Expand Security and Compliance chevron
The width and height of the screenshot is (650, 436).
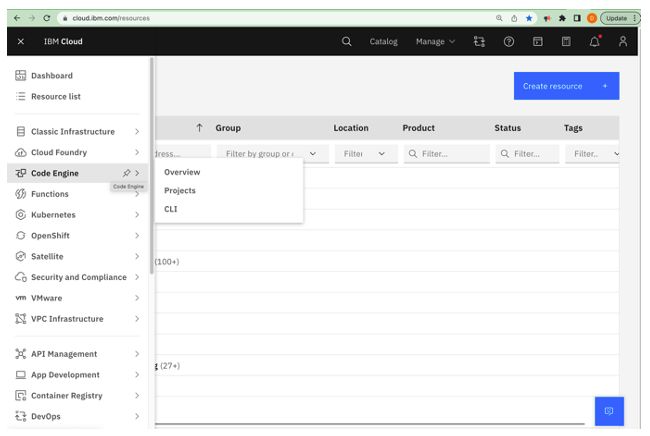pyautogui.click(x=137, y=277)
